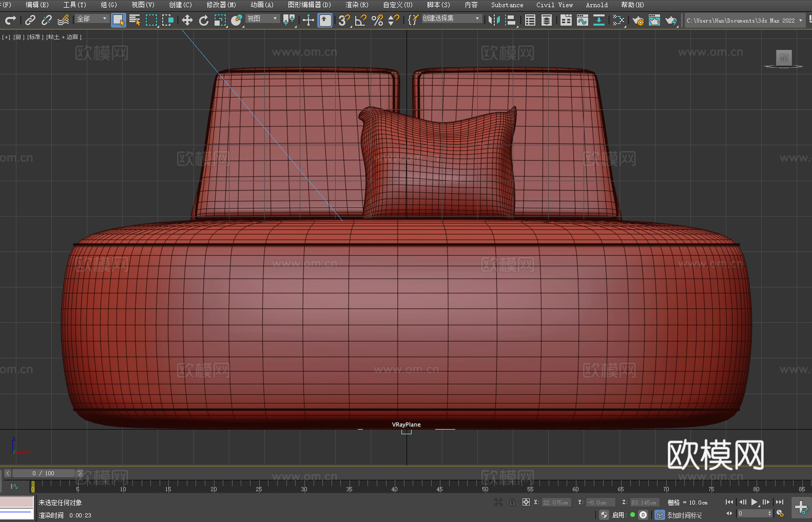Open the Layer Explorer icon
Viewport: 812px width, 522px height.
(x=547, y=20)
